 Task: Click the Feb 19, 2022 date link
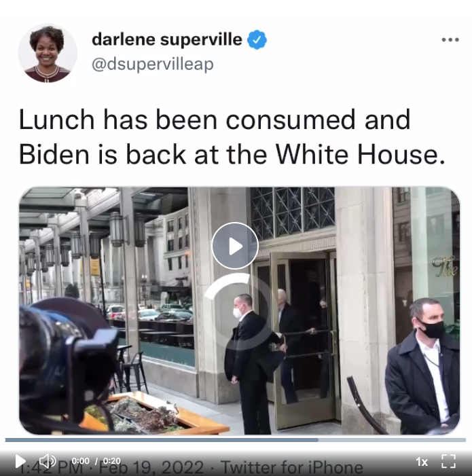point(151,467)
